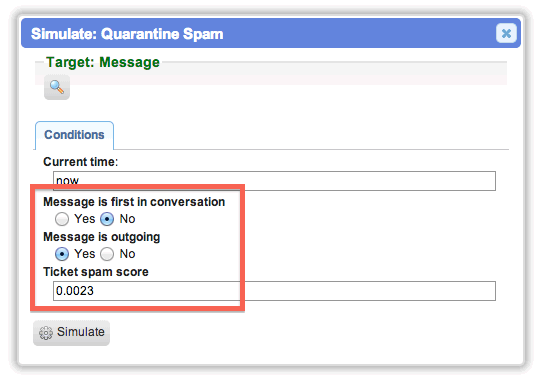Click the Yes text label under Message is outgoing
Viewport: 543px width, 386px height.
point(84,254)
